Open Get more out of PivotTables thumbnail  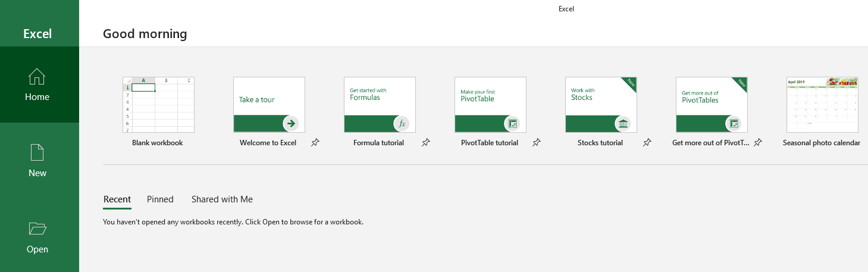click(712, 105)
